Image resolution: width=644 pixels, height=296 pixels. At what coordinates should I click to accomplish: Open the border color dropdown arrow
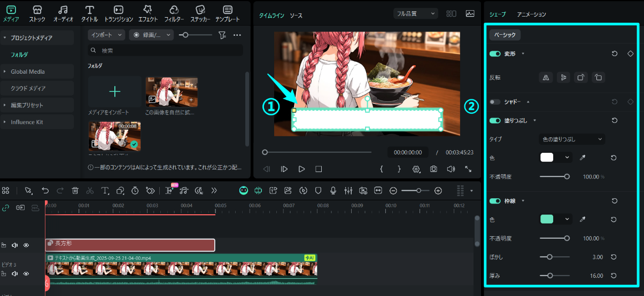click(566, 220)
